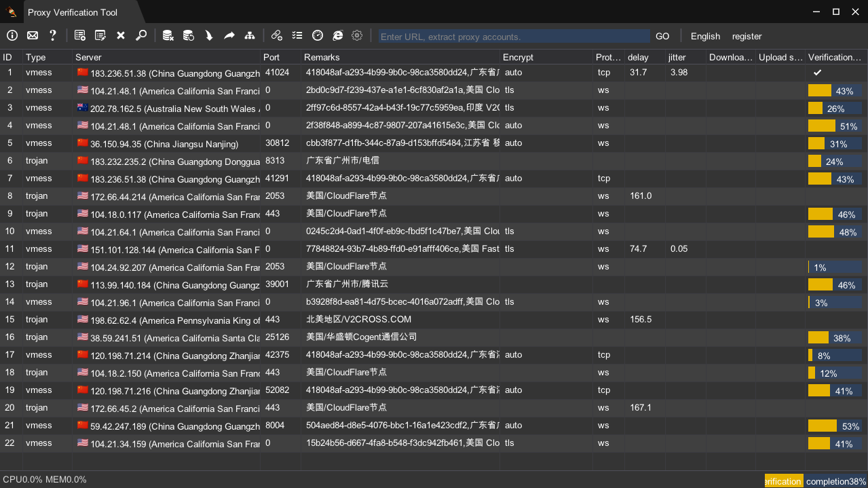Click the speedometer speed test icon

[x=318, y=35]
